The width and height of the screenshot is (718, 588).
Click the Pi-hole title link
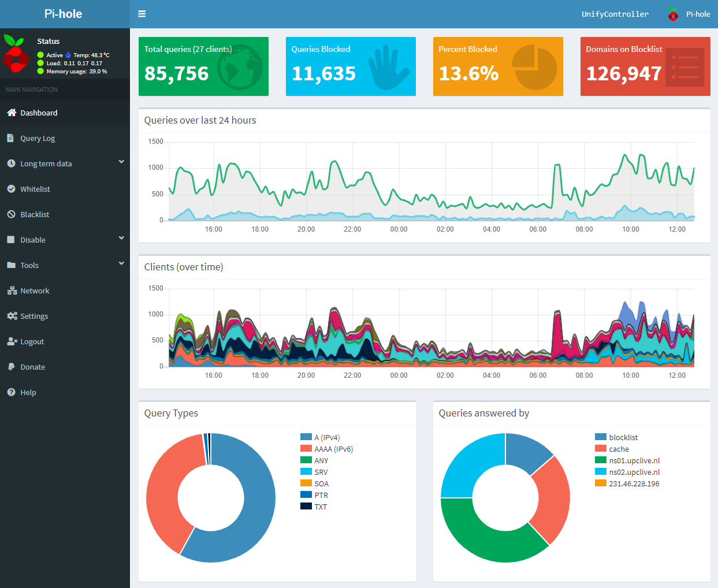coord(64,14)
